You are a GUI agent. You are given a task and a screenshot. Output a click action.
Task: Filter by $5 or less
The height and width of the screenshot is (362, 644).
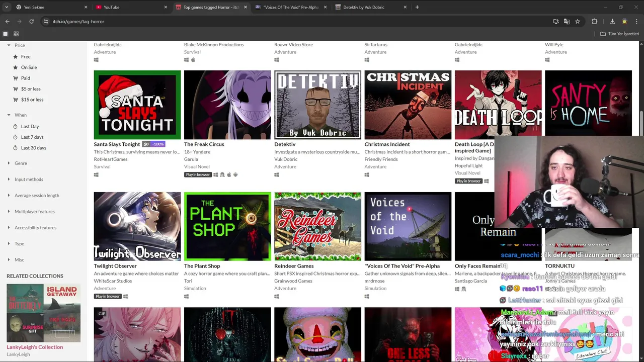[31, 89]
